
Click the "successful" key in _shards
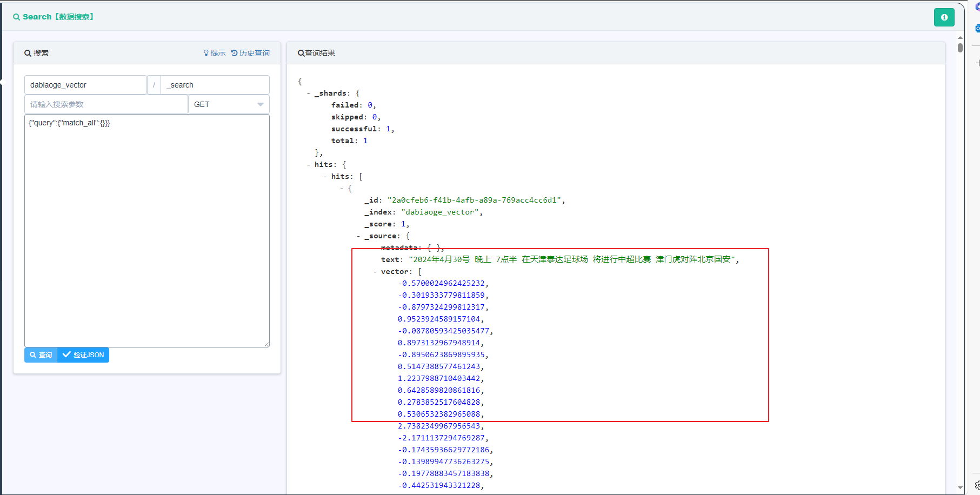354,129
